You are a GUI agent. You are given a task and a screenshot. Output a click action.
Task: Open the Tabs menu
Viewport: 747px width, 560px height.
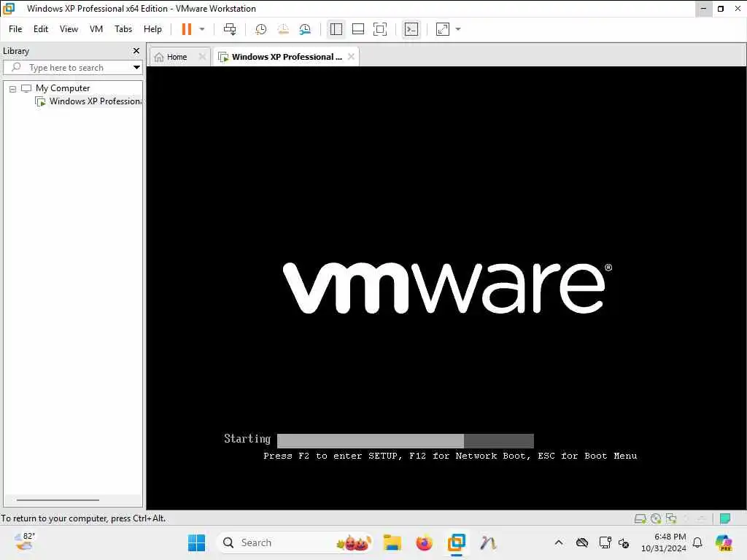point(123,29)
